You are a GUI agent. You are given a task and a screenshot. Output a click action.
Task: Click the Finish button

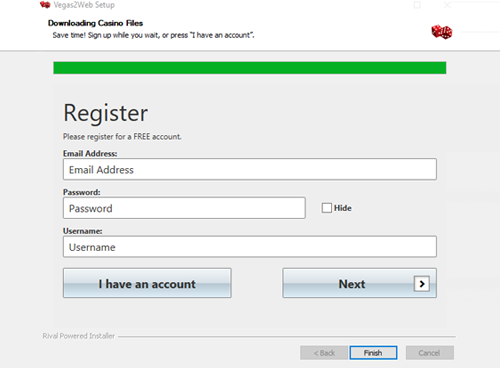tap(373, 353)
